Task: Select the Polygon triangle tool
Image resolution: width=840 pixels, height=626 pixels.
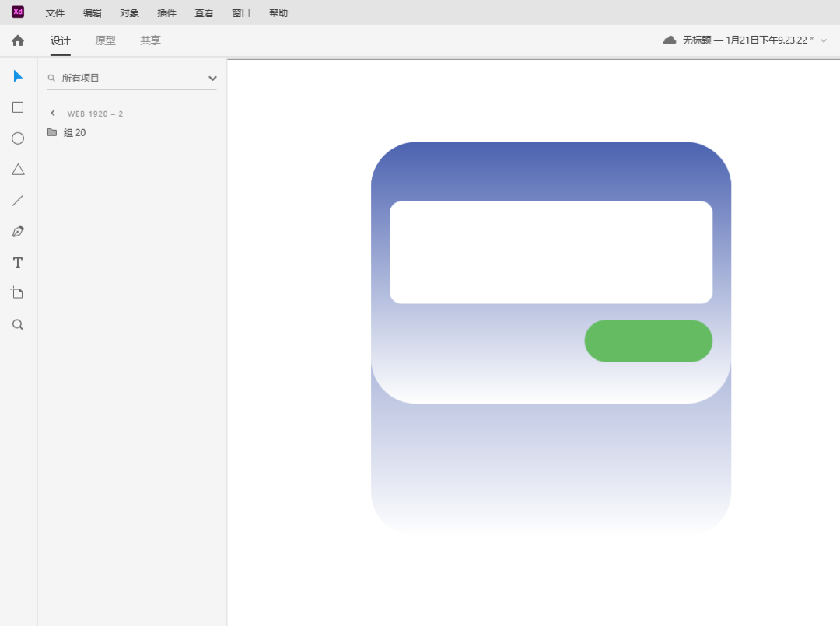Action: (x=18, y=170)
